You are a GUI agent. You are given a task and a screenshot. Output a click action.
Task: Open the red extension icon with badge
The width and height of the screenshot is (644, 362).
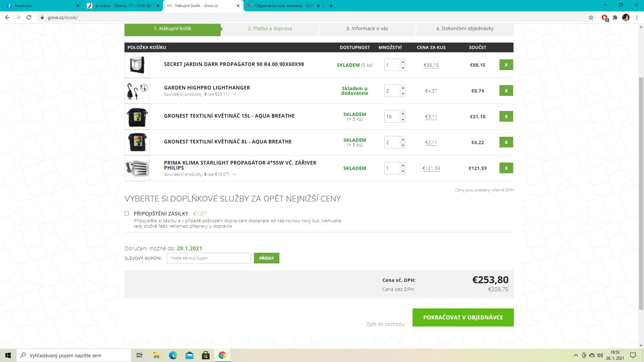[x=605, y=18]
